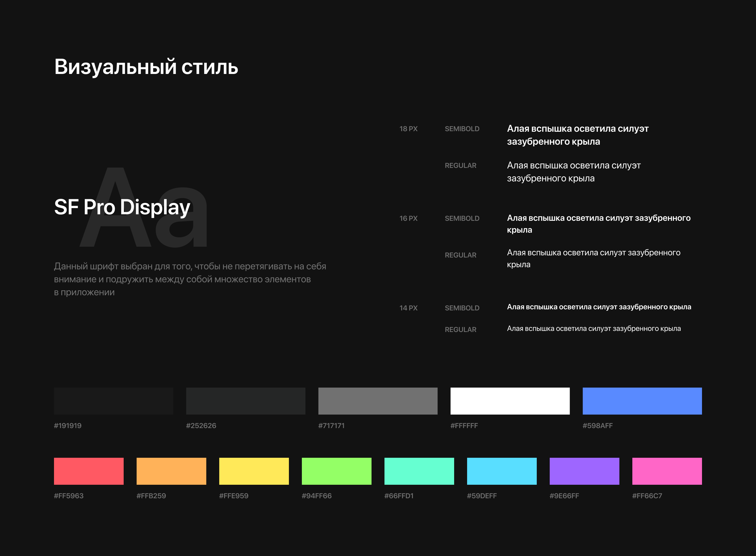This screenshot has width=756, height=556.
Task: Select the purple #9E66FF swatch
Action: coord(584,471)
